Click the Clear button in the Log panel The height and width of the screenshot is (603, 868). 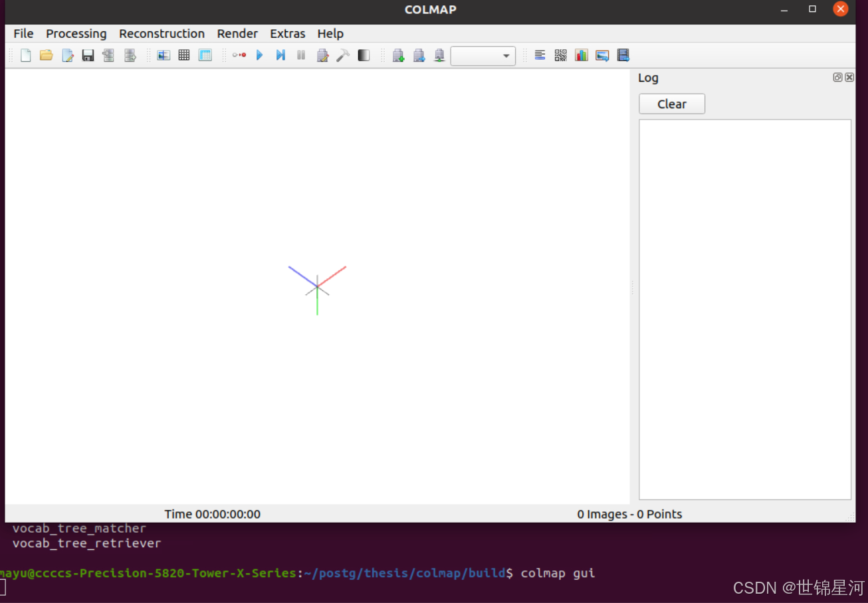671,104
